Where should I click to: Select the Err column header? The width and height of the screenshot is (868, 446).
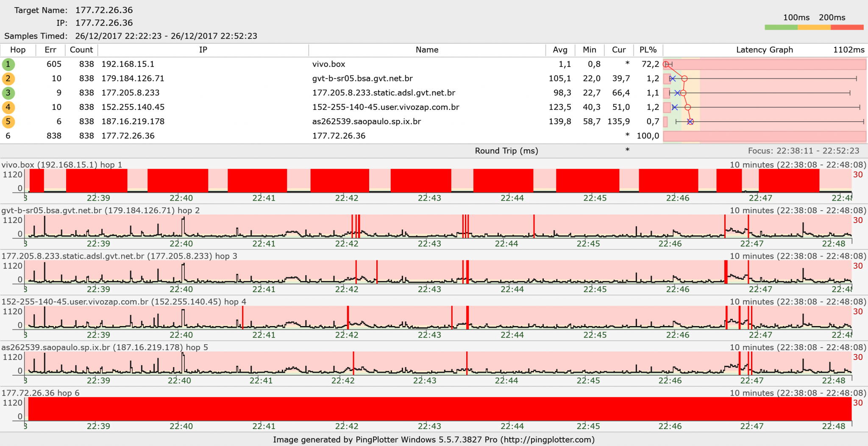coord(50,50)
